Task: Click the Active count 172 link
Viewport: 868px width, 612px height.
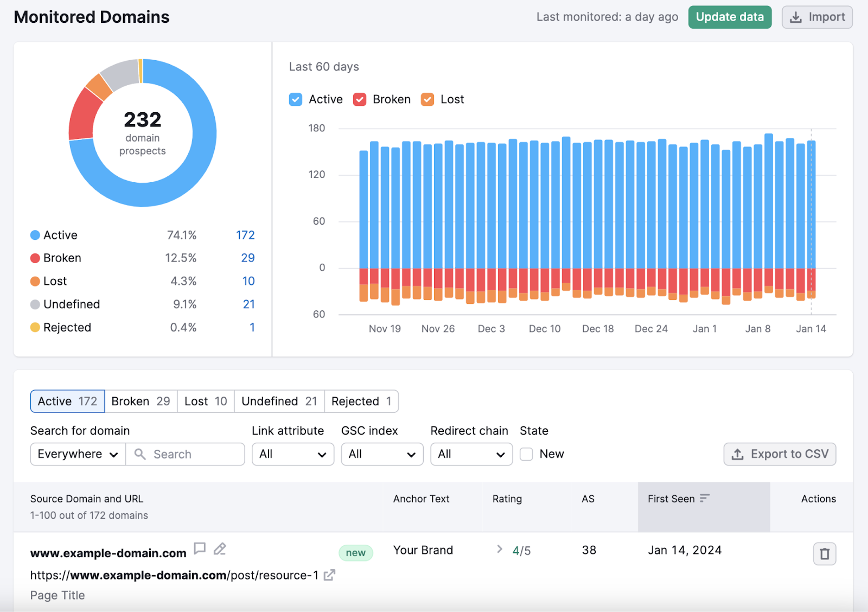Action: pyautogui.click(x=245, y=235)
